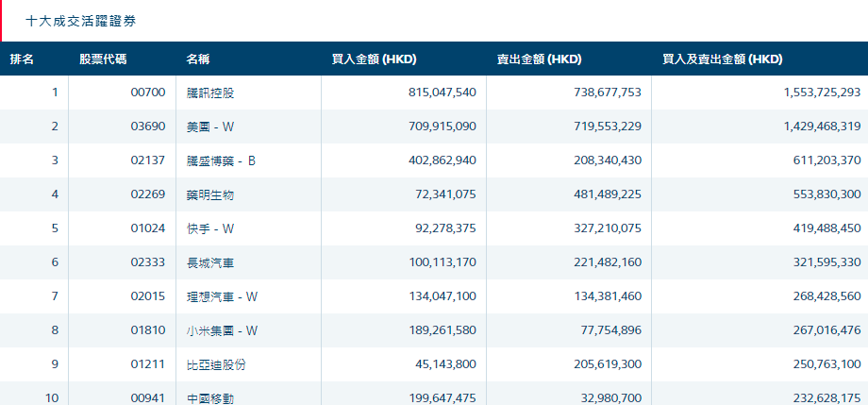
Task: Click sell amount 134,381,460
Action: coord(608,296)
